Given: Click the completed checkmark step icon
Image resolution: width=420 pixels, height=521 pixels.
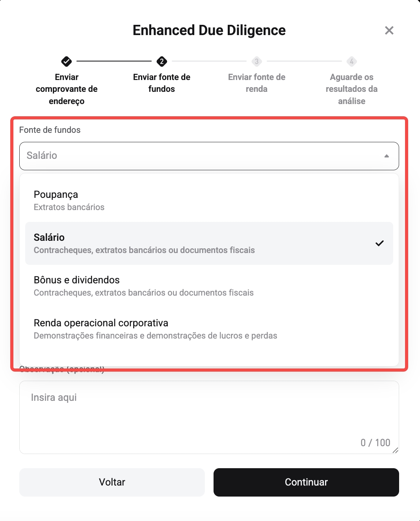Looking at the screenshot, I should point(66,61).
